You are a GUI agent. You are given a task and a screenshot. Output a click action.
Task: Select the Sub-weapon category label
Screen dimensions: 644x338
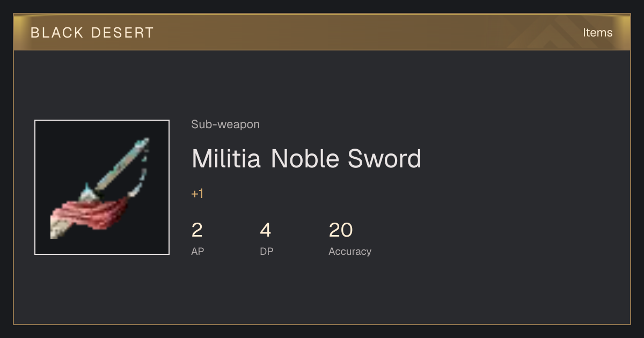coord(225,124)
